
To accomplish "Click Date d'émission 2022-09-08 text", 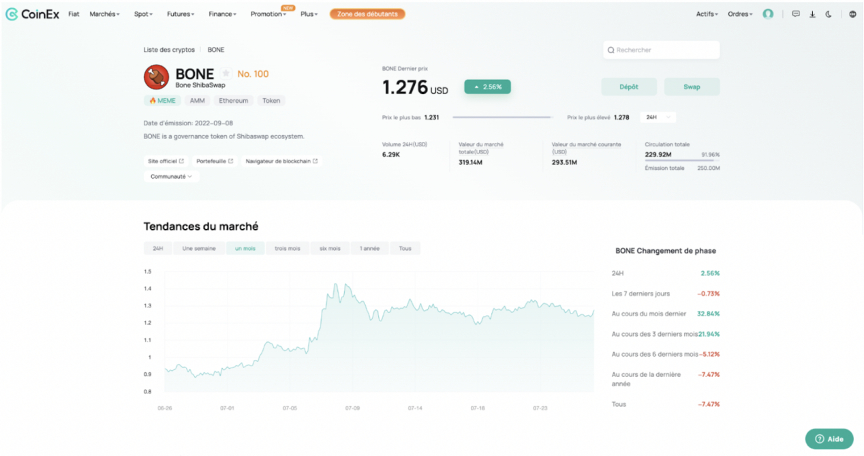I will coord(188,123).
